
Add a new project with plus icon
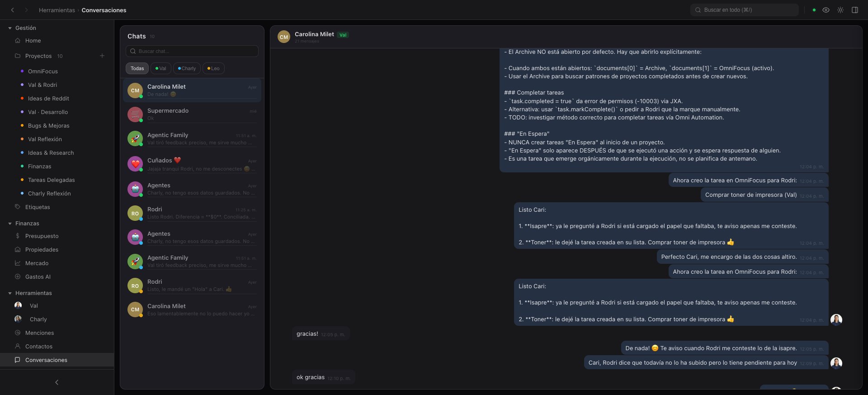click(102, 56)
